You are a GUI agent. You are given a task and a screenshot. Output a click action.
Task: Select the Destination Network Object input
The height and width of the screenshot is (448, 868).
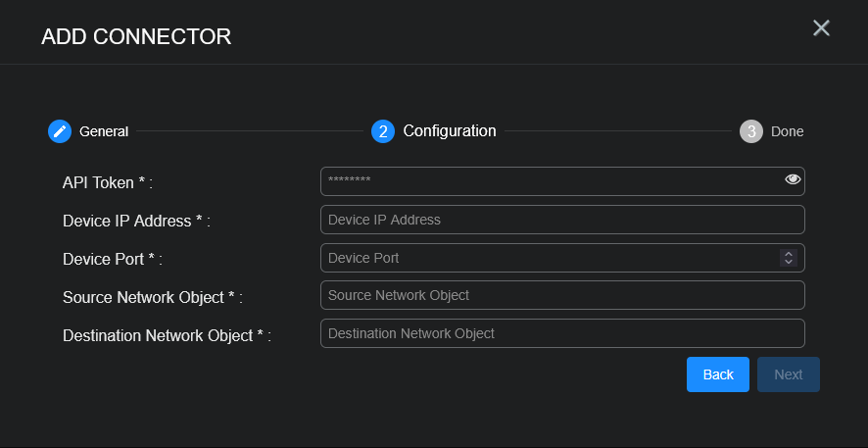pyautogui.click(x=561, y=333)
